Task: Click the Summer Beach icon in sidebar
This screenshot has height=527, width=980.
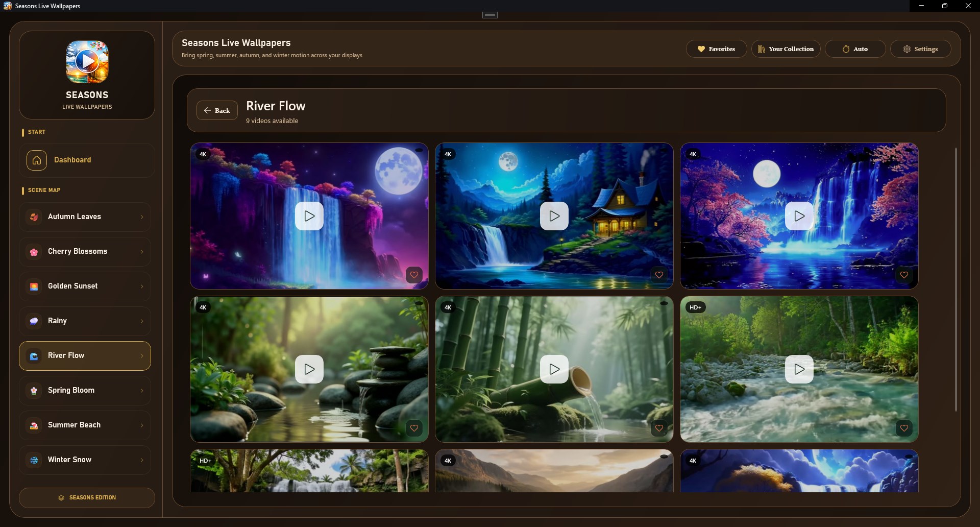Action: coord(34,425)
